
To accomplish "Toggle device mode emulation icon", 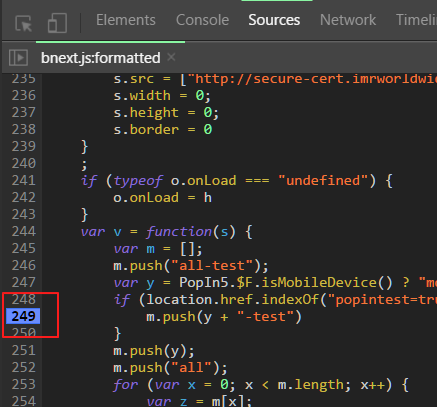I will [x=57, y=23].
